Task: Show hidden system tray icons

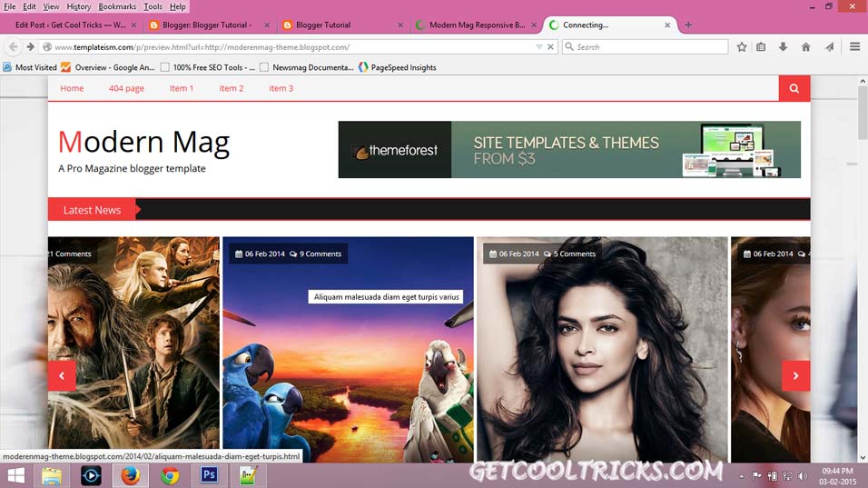Action: tap(741, 476)
